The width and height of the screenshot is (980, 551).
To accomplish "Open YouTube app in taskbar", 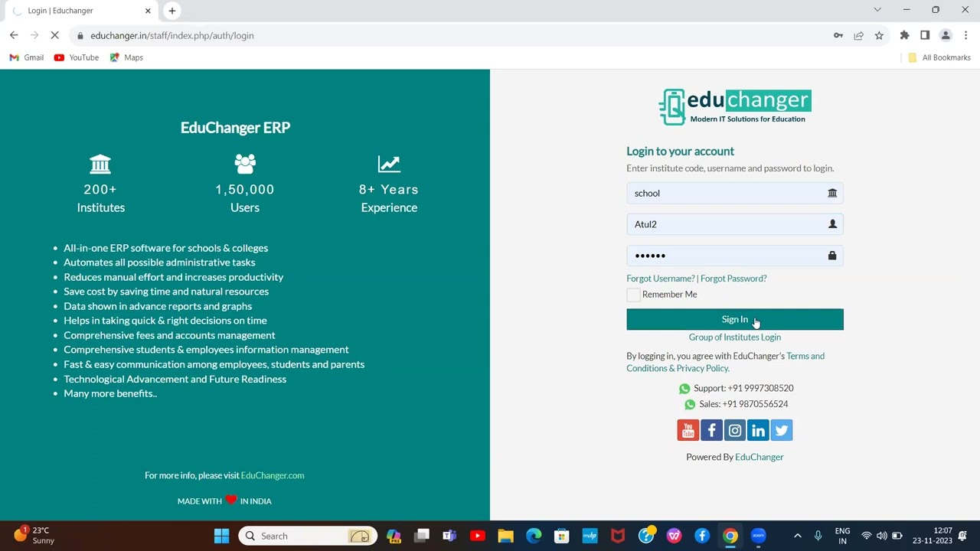I will (x=478, y=536).
